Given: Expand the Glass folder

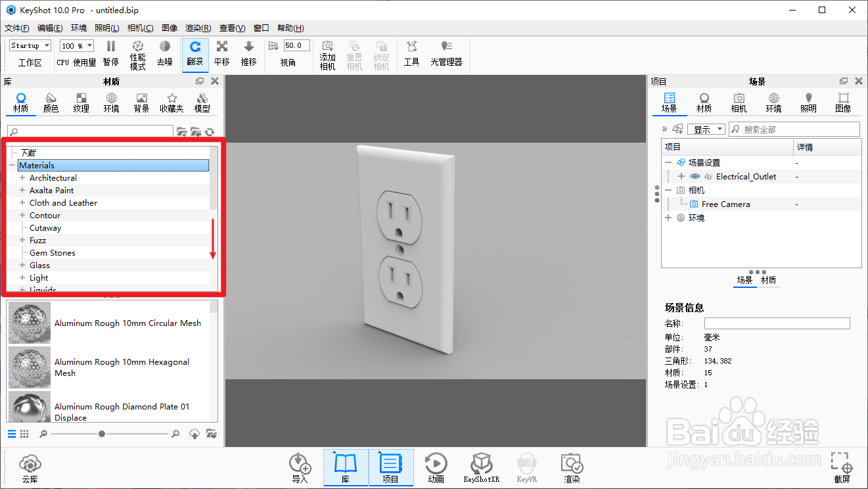Looking at the screenshot, I should 22,266.
